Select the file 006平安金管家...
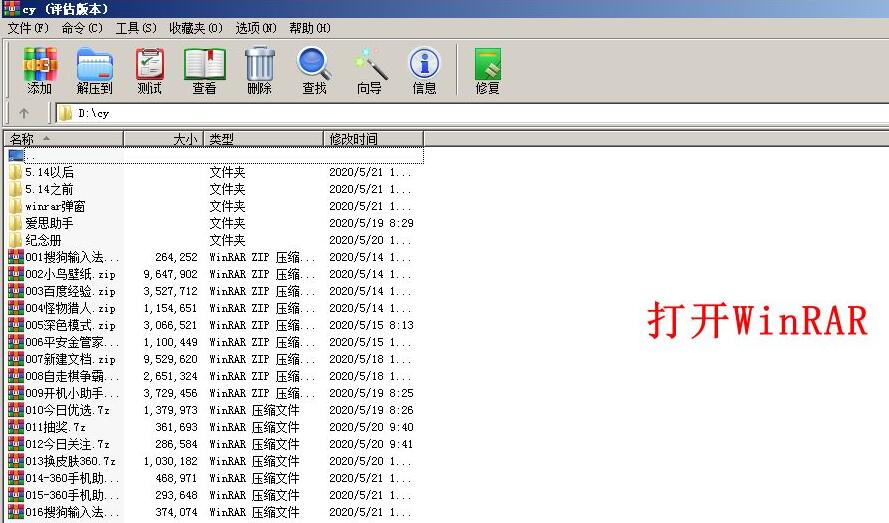 coord(72,342)
